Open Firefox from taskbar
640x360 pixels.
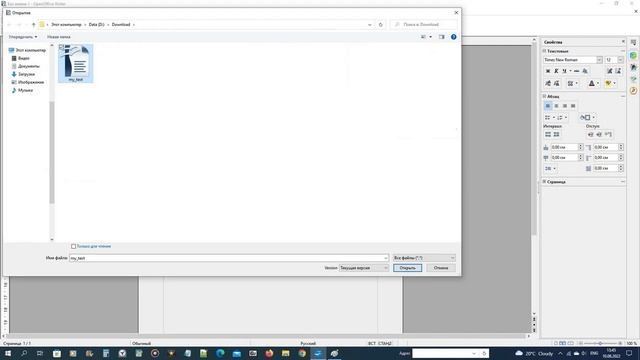[x=269, y=353]
